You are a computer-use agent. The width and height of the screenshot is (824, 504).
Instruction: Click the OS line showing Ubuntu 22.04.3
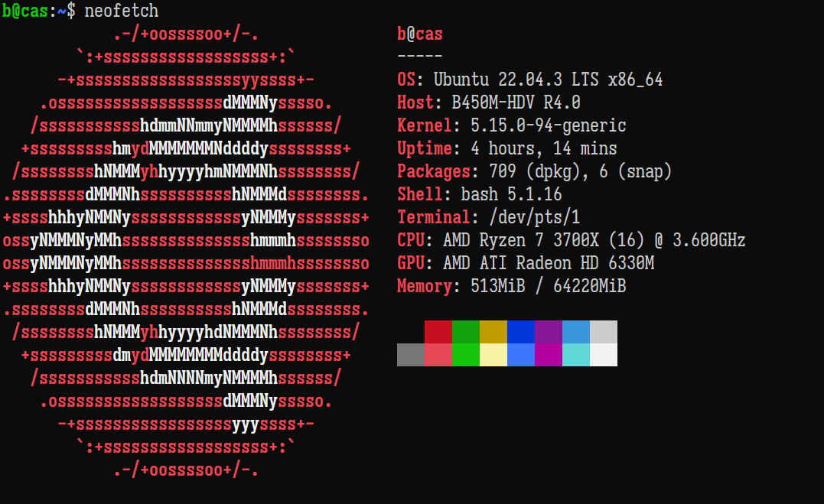coord(529,80)
